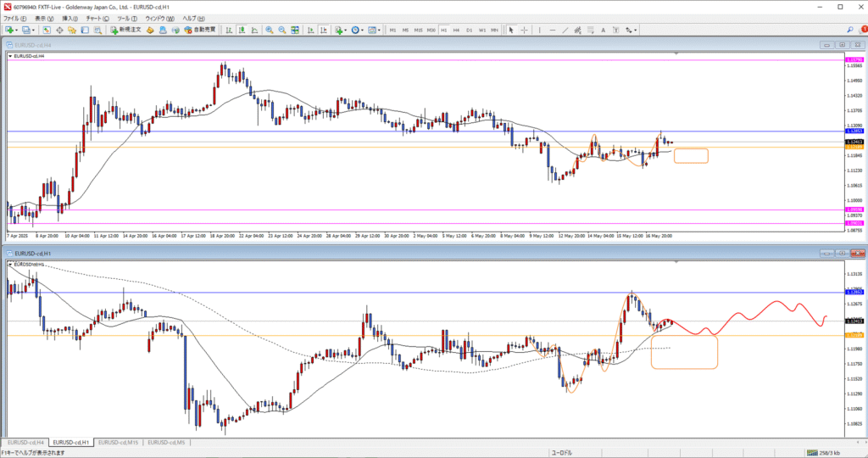Toggle 自動売買 auto trading button

[x=198, y=30]
